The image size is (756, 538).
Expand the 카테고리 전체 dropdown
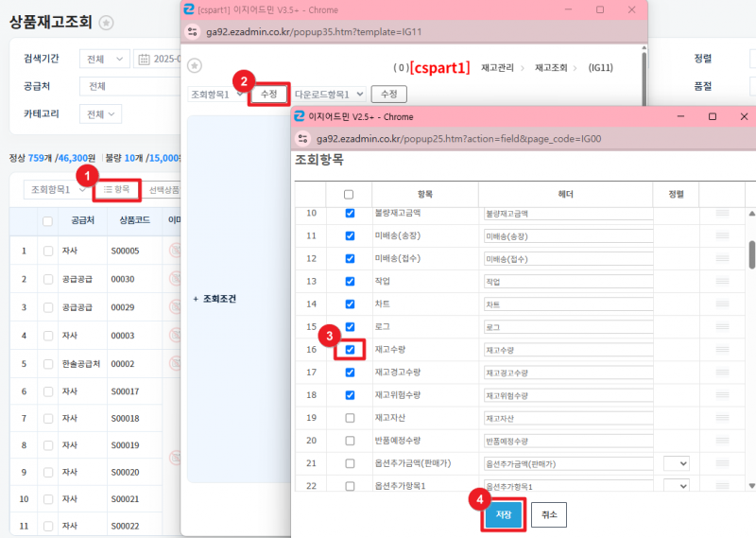[x=100, y=114]
